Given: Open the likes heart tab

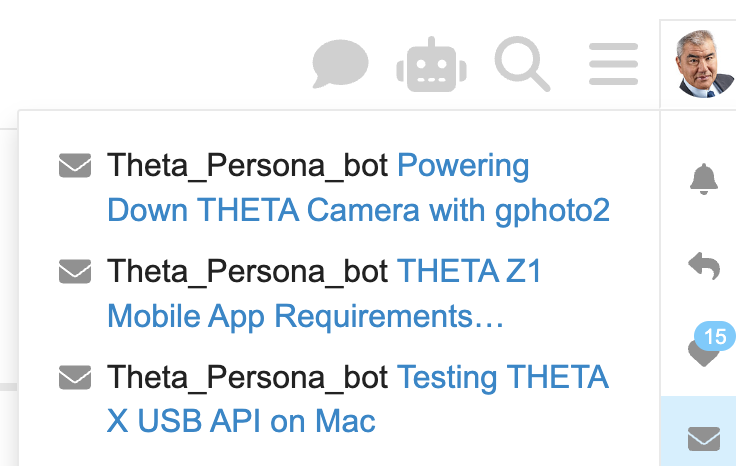Looking at the screenshot, I should click(x=704, y=352).
